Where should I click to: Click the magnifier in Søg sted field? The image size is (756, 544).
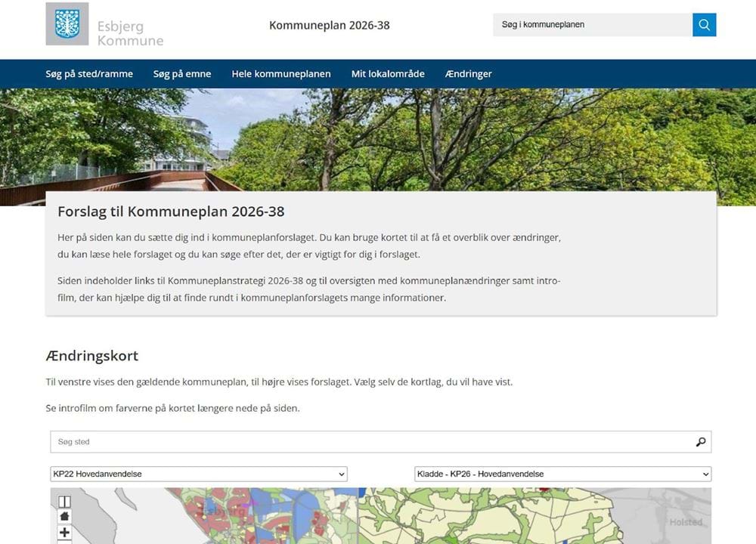(701, 442)
